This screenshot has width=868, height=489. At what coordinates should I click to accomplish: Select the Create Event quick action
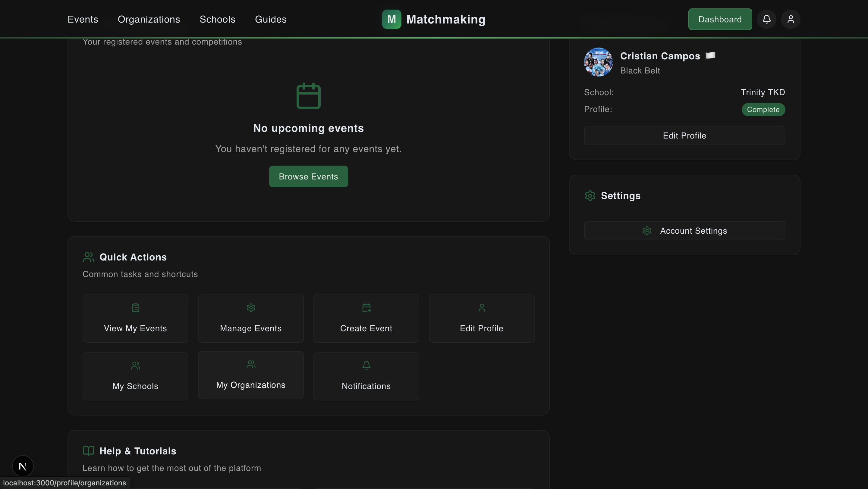(366, 318)
